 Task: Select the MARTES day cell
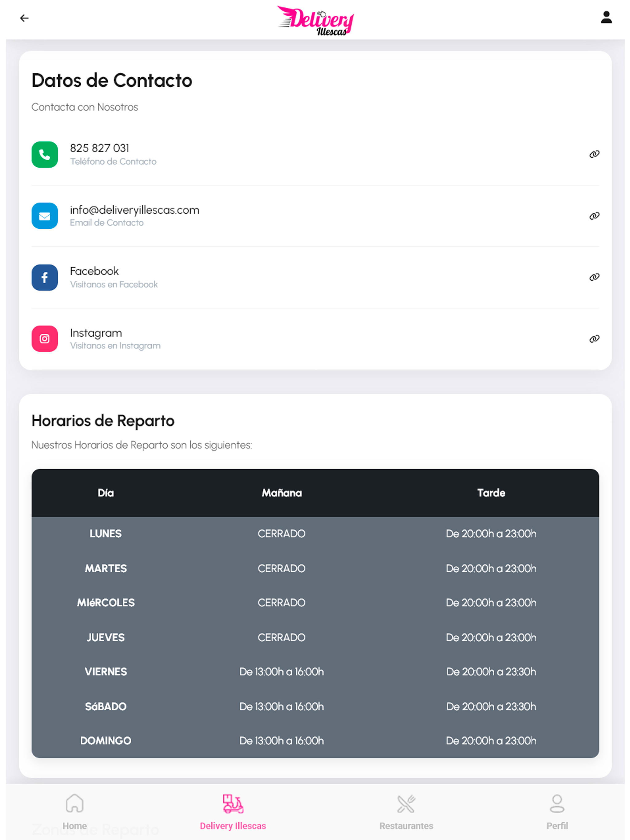point(106,569)
